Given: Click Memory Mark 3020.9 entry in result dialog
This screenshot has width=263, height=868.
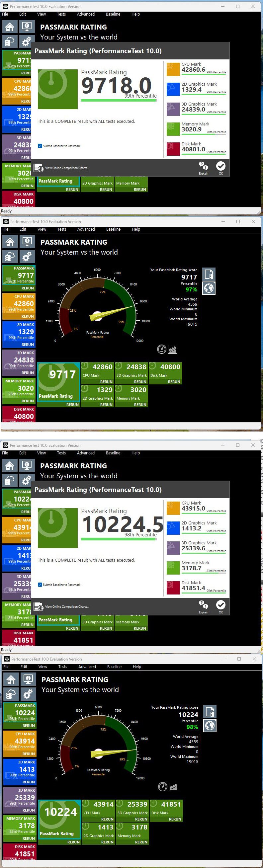Looking at the screenshot, I should [x=196, y=129].
